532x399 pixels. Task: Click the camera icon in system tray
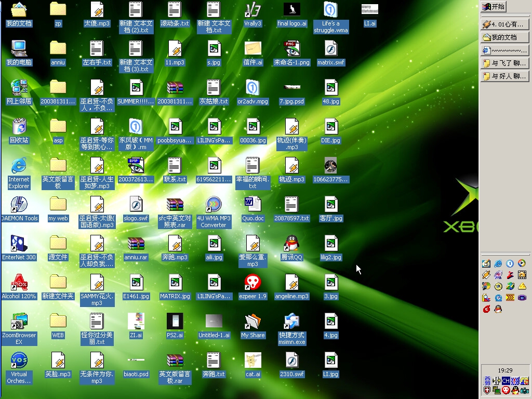525,390
